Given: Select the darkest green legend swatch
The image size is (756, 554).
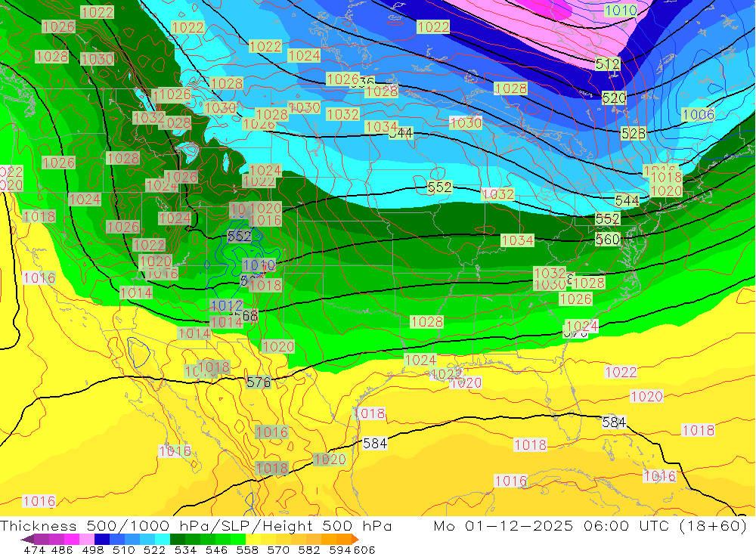Looking at the screenshot, I should pyautogui.click(x=178, y=539).
